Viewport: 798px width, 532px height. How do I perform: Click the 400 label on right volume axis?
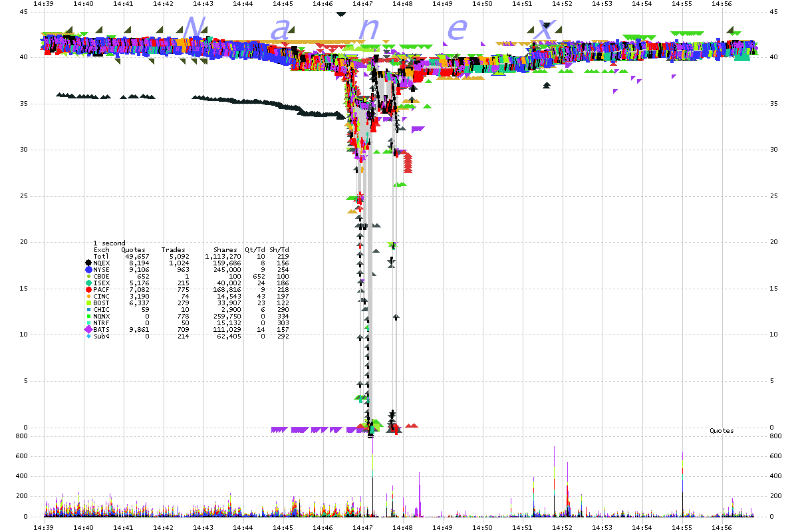coord(775,477)
